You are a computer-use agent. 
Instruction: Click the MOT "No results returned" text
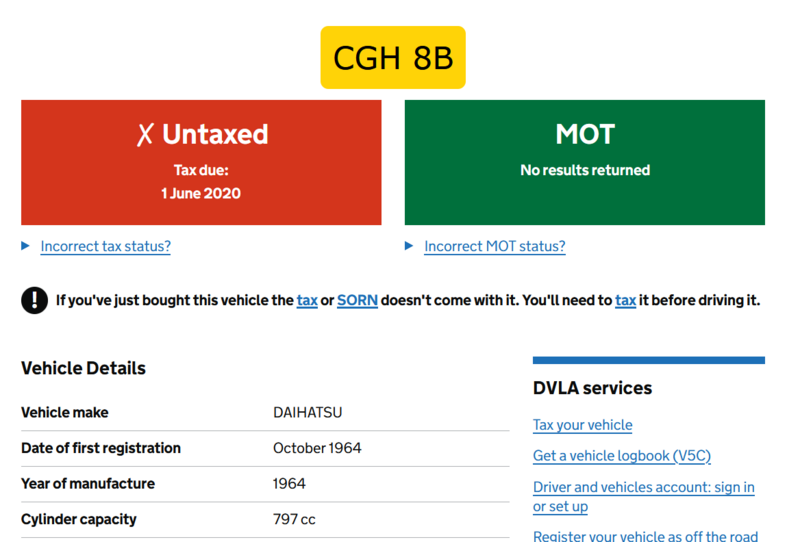585,170
